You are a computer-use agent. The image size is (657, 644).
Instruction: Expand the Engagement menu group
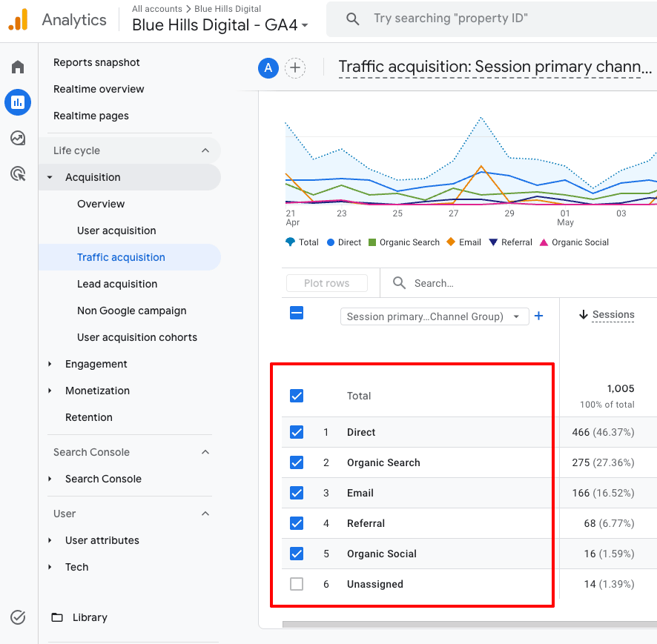click(50, 365)
